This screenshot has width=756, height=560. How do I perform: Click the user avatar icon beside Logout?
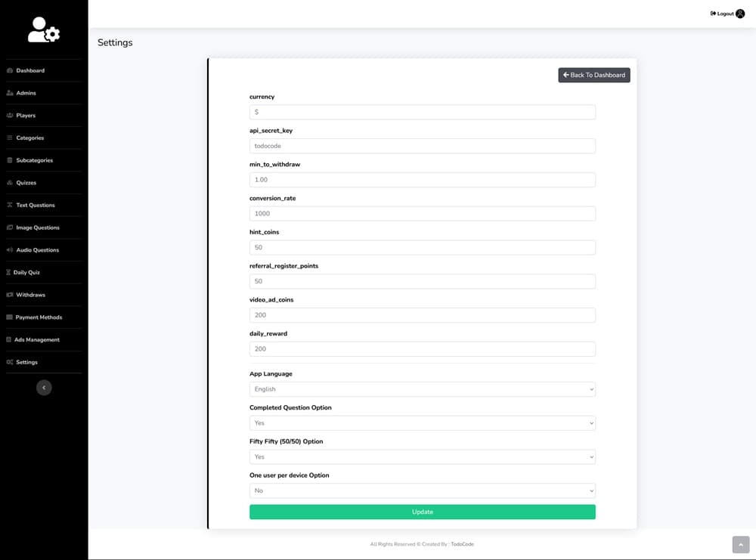(740, 14)
